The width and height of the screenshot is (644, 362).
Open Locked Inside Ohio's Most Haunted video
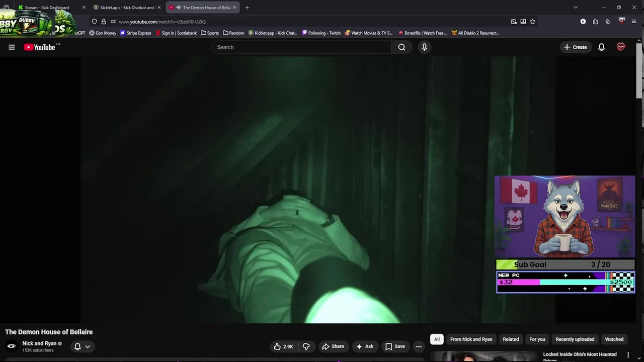click(x=580, y=356)
